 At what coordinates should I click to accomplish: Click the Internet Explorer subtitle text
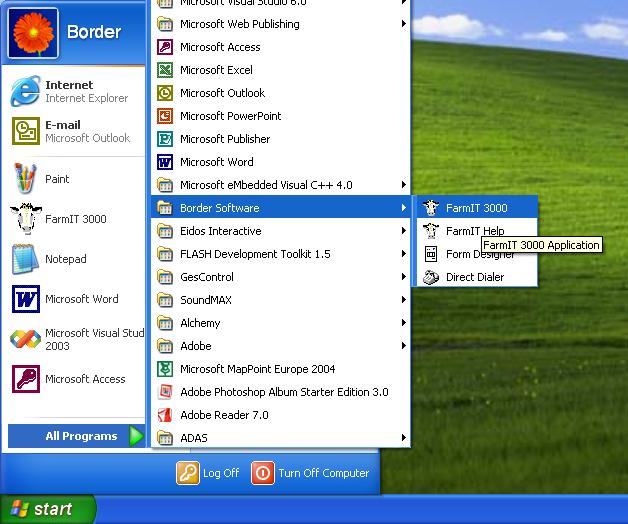click(87, 98)
